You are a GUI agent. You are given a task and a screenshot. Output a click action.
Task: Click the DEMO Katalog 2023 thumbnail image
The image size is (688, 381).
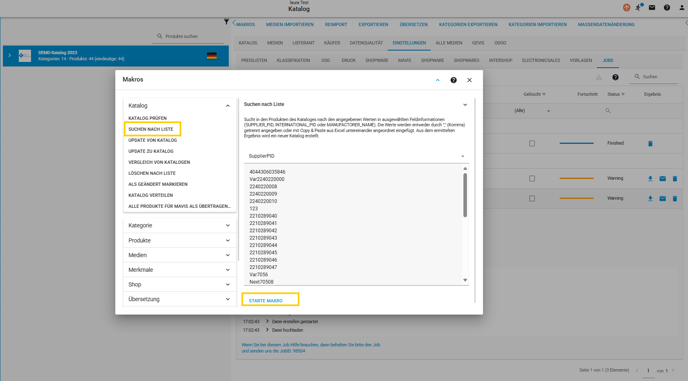(x=25, y=56)
